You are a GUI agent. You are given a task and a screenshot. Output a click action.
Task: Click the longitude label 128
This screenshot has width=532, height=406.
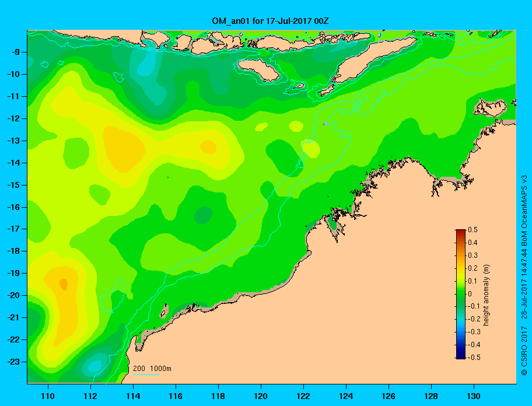(x=431, y=396)
